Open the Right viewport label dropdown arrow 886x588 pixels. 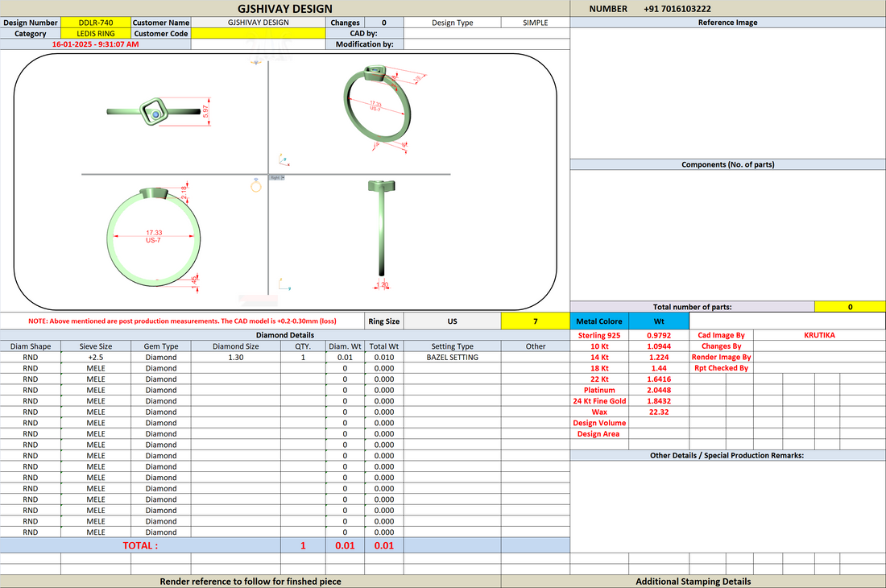283,177
